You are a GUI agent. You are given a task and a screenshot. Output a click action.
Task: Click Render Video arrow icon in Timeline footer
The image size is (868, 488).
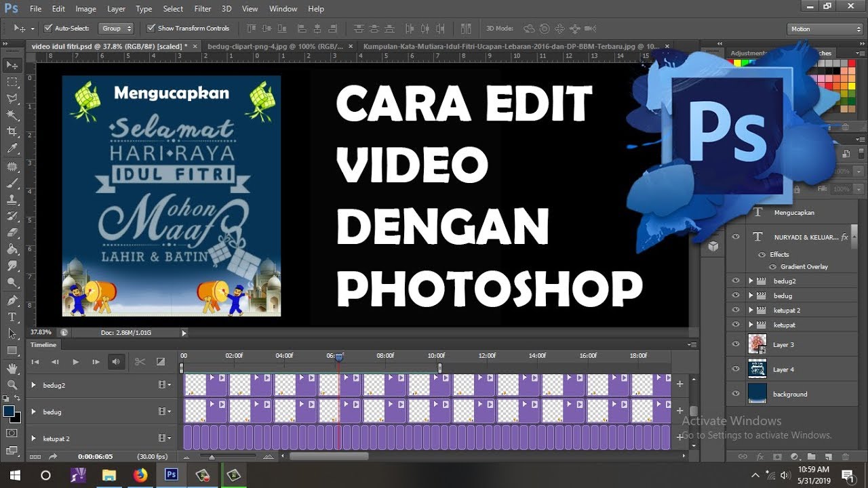pos(53,457)
